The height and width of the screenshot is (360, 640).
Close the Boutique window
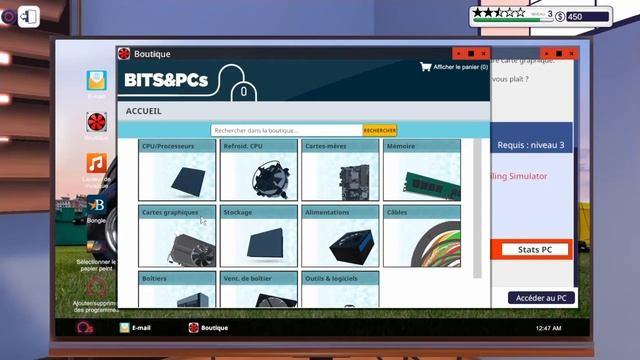tap(484, 53)
